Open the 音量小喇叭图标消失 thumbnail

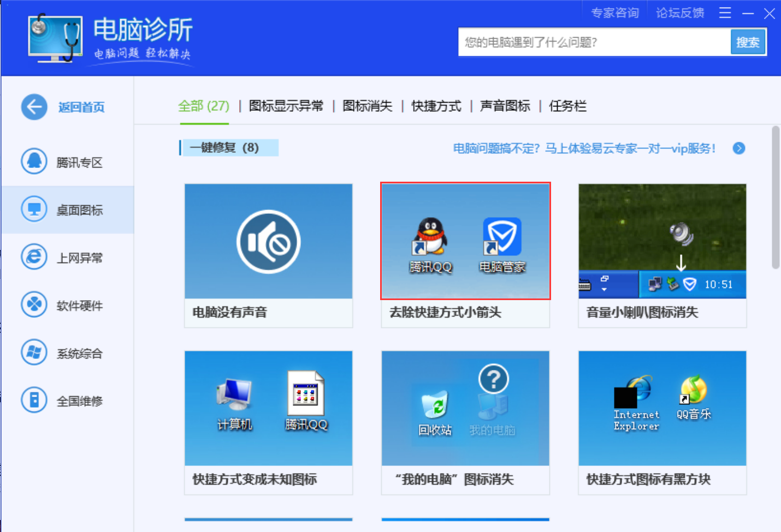(662, 241)
